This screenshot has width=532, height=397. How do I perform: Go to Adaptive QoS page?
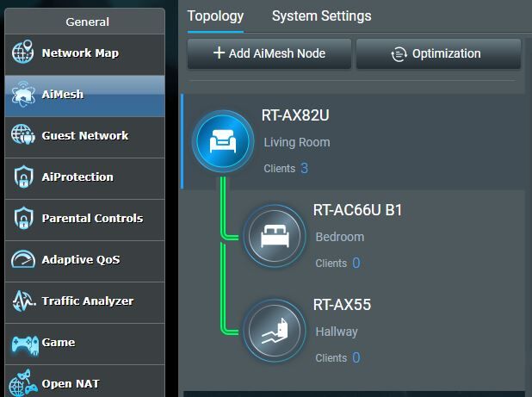click(x=85, y=262)
